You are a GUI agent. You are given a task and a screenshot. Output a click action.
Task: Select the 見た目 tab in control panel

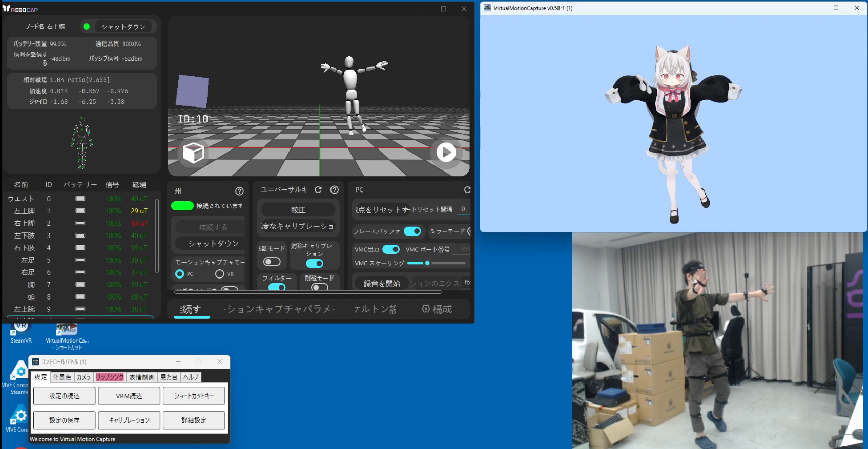tap(169, 377)
